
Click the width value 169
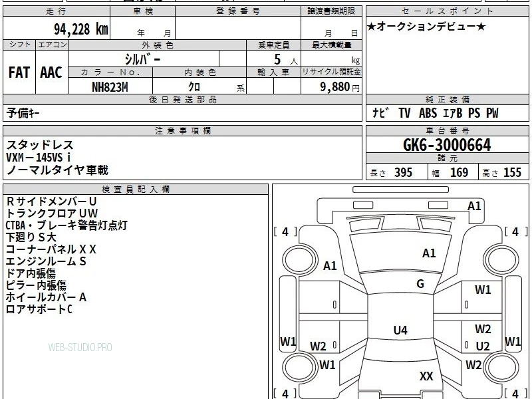click(x=459, y=172)
